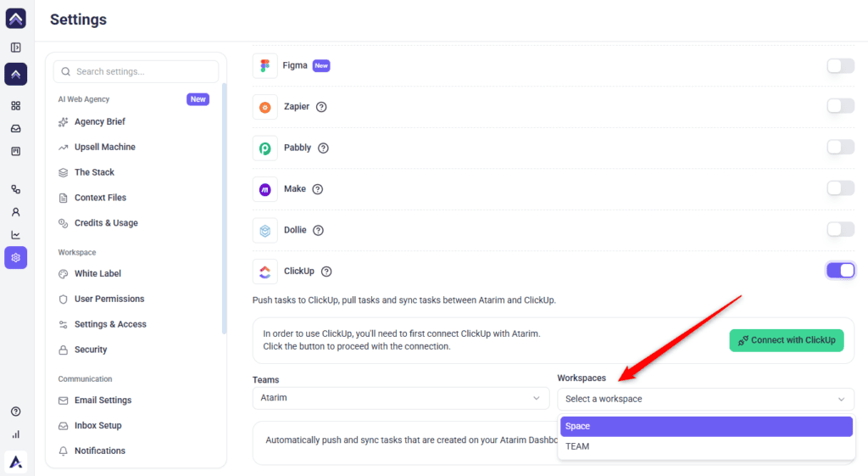Open the analytics chart icon in rail
The image size is (868, 476).
click(15, 235)
